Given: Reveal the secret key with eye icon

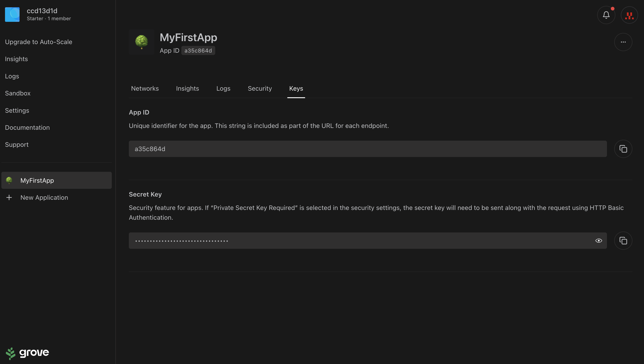Looking at the screenshot, I should pyautogui.click(x=599, y=240).
